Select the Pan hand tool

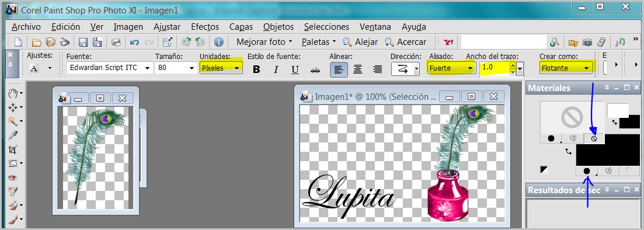pyautogui.click(x=13, y=93)
